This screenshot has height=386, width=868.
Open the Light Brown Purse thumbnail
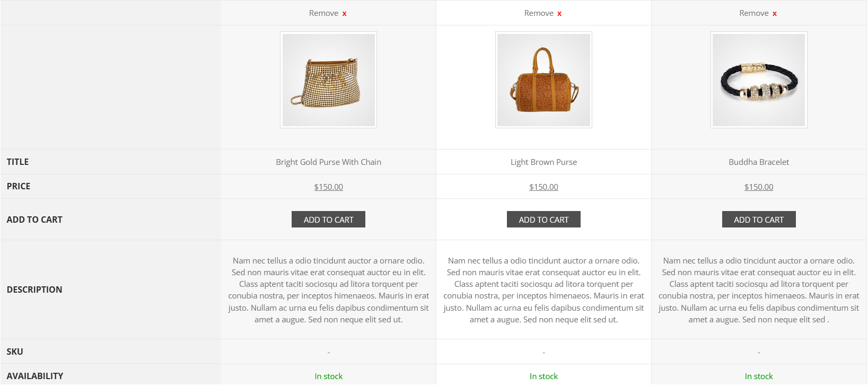tap(543, 80)
